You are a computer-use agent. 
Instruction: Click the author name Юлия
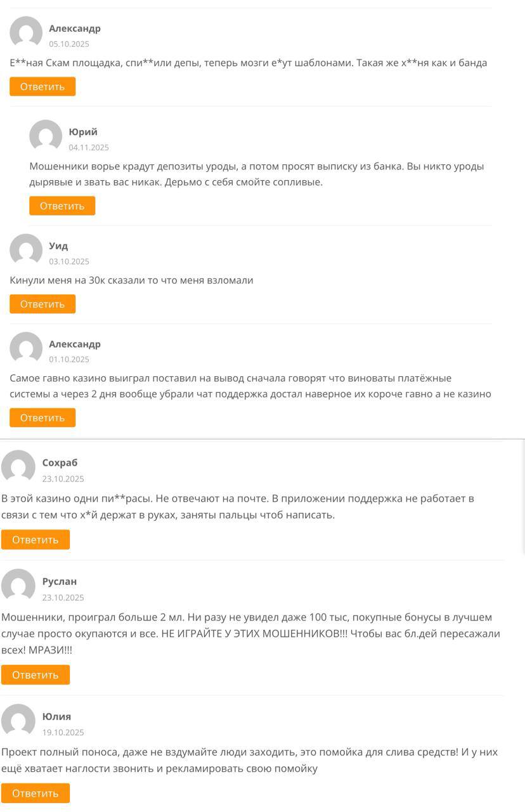(x=56, y=716)
